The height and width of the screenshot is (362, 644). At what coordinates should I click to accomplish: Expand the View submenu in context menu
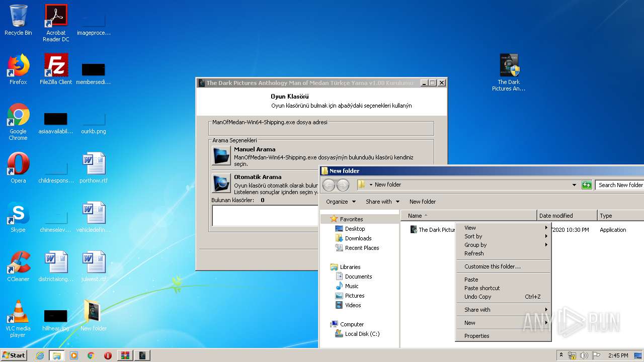pyautogui.click(x=503, y=228)
